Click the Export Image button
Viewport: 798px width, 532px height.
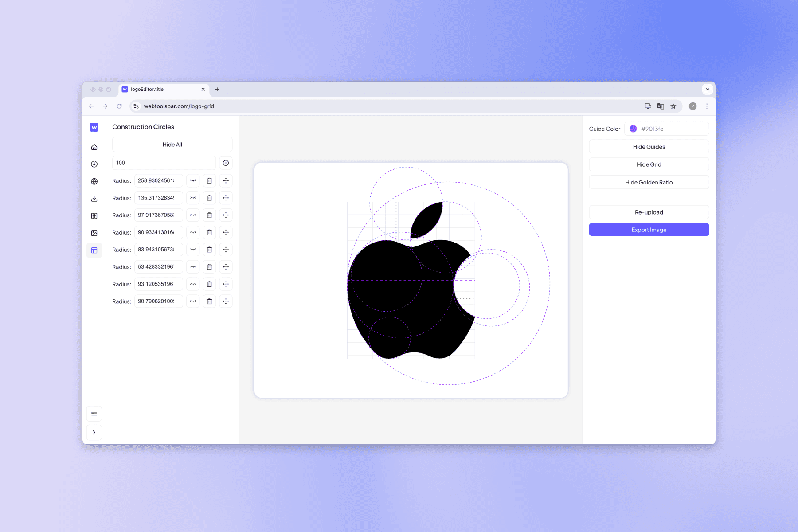click(x=649, y=230)
